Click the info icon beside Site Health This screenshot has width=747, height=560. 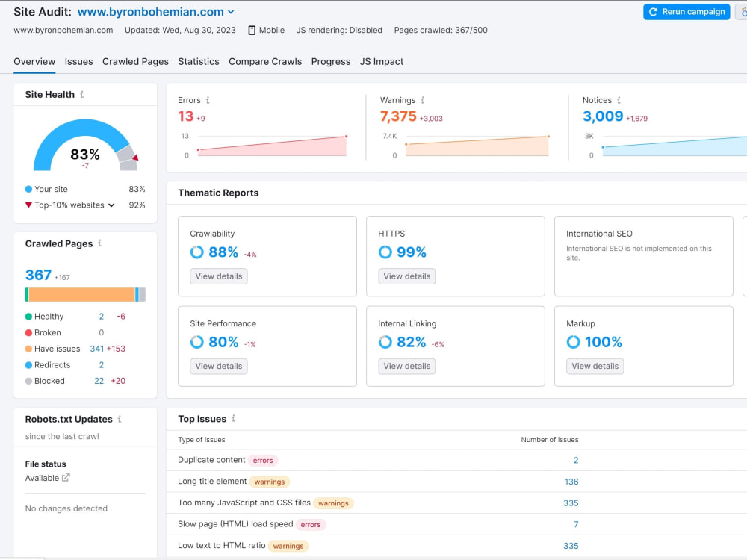pos(82,94)
